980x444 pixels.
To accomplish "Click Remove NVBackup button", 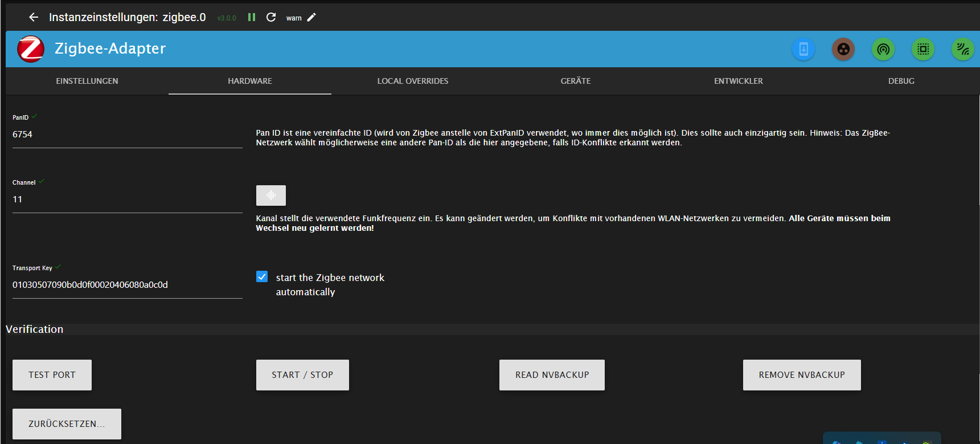I will (802, 375).
